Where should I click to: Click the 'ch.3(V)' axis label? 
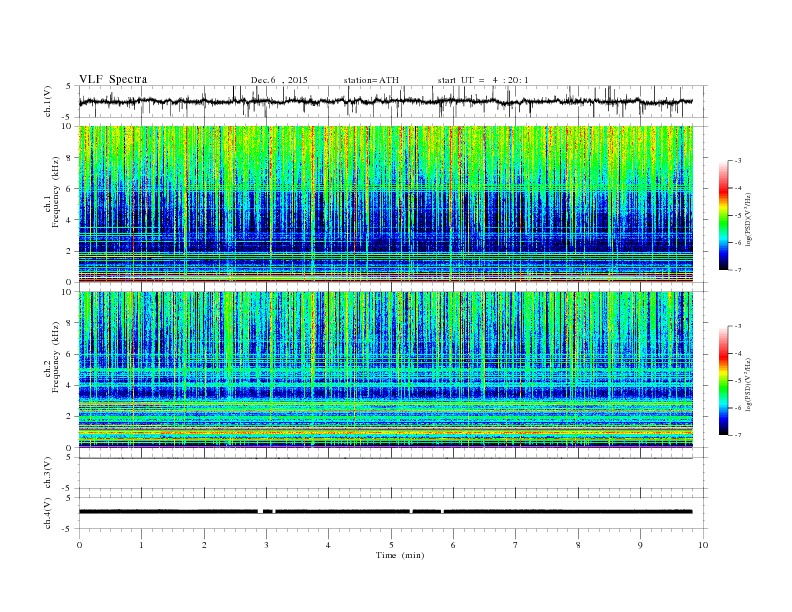pyautogui.click(x=48, y=473)
